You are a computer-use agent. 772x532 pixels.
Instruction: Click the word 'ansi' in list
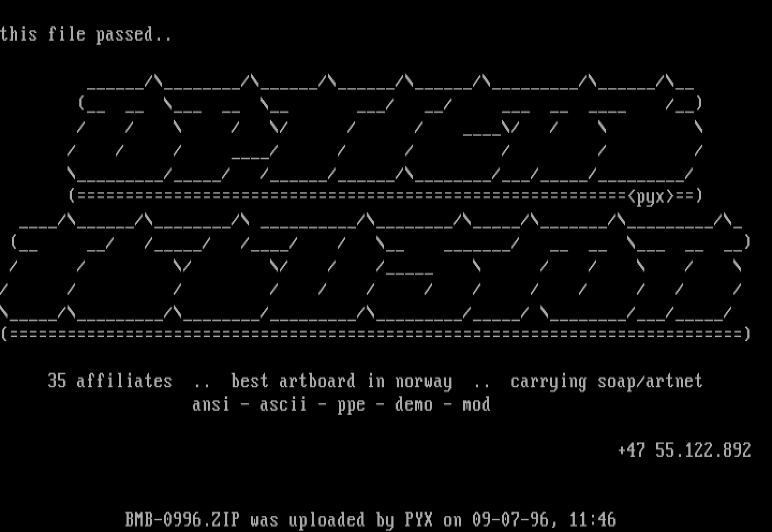(x=211, y=404)
